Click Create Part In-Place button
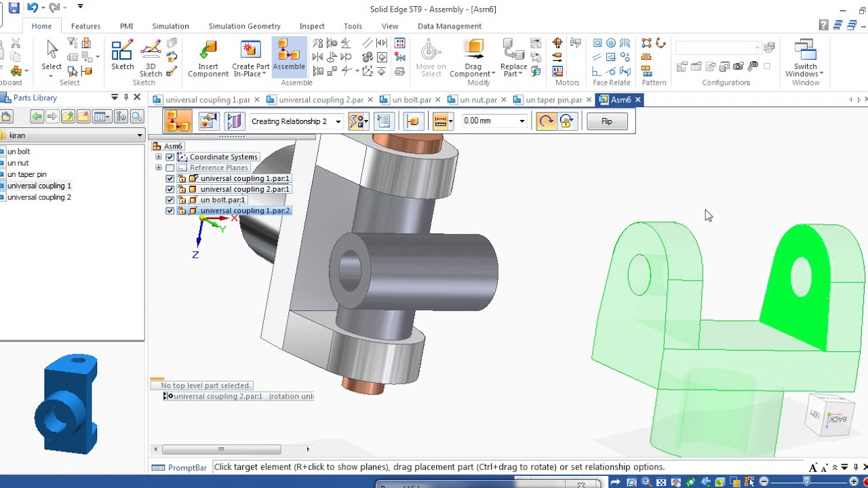This screenshot has width=868, height=488. coord(251,58)
